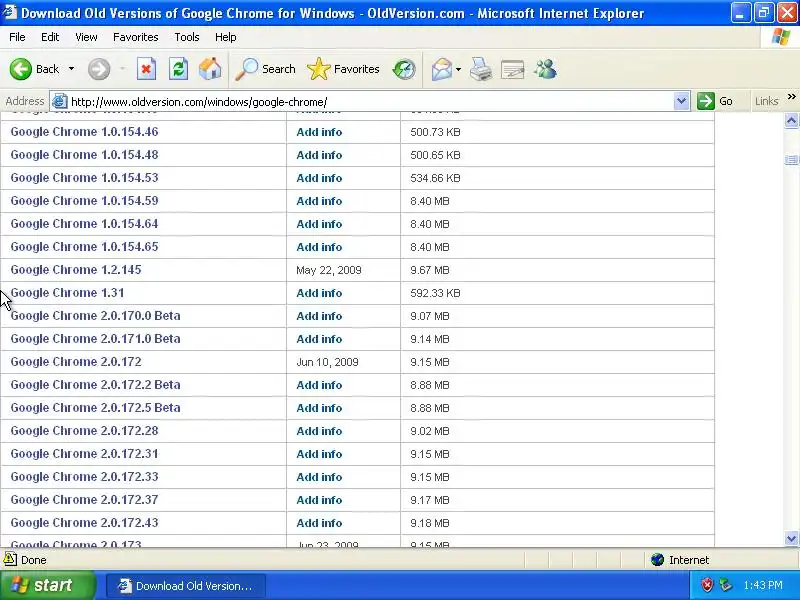Print the page with the printer icon

click(481, 69)
